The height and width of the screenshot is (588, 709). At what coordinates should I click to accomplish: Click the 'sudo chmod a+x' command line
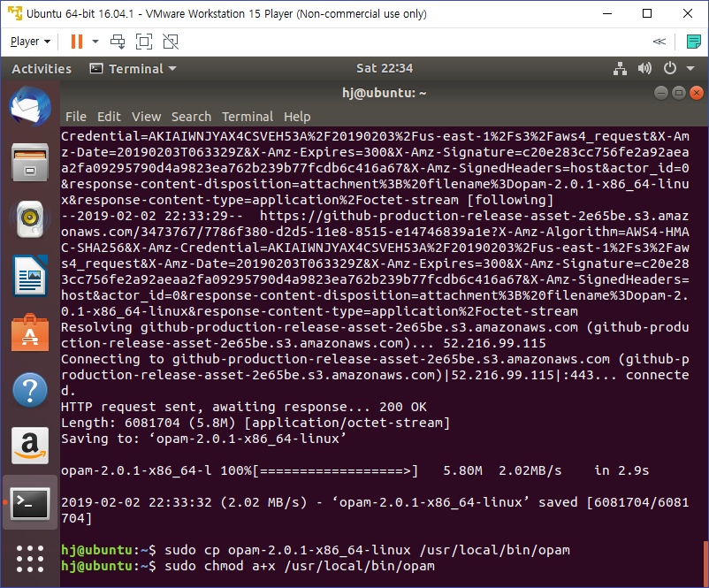(248, 566)
